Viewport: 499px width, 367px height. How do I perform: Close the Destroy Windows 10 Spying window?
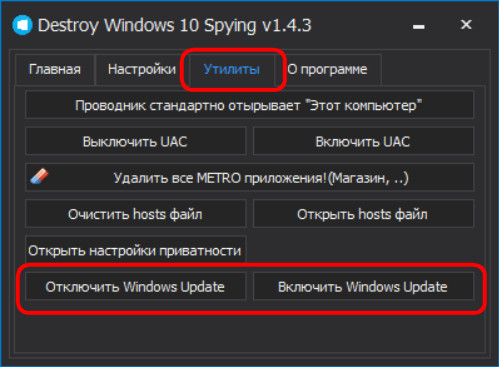coord(466,25)
